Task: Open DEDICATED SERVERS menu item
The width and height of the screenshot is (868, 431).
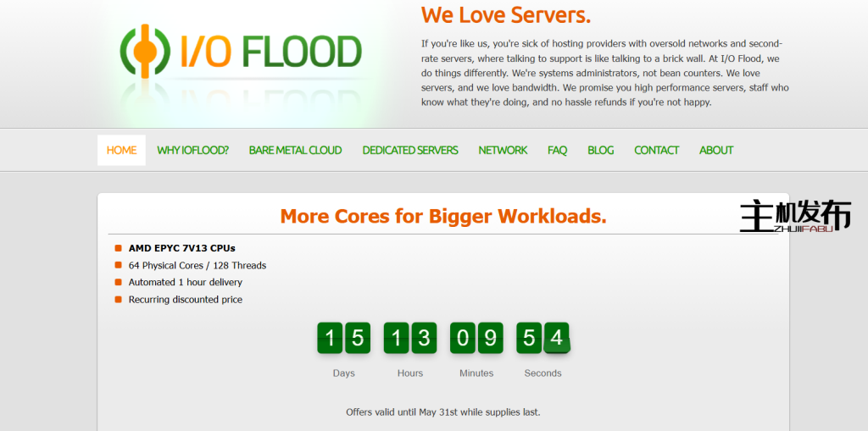Action: click(x=410, y=150)
